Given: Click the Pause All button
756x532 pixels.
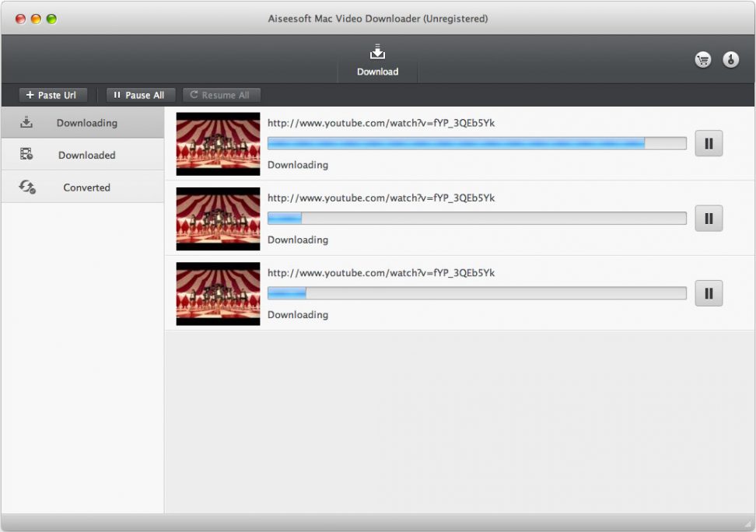Looking at the screenshot, I should (140, 95).
